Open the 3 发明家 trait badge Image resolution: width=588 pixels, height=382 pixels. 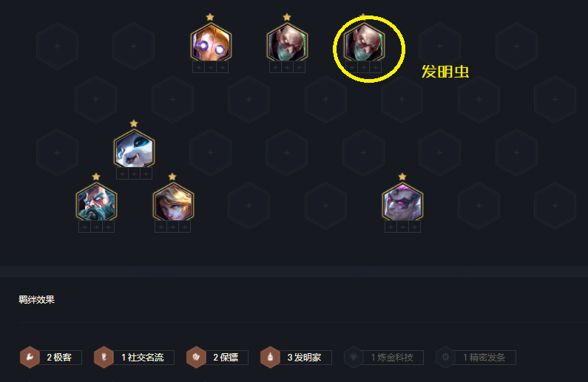(x=297, y=358)
